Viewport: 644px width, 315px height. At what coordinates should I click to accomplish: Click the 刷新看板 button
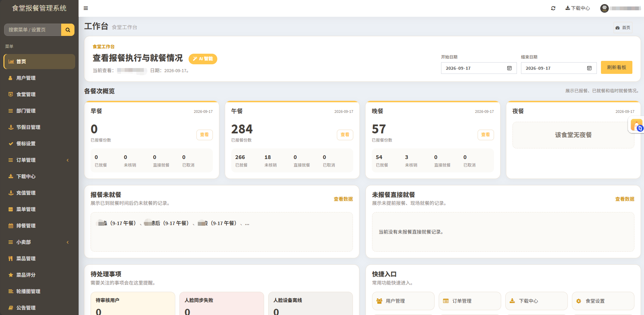point(616,67)
